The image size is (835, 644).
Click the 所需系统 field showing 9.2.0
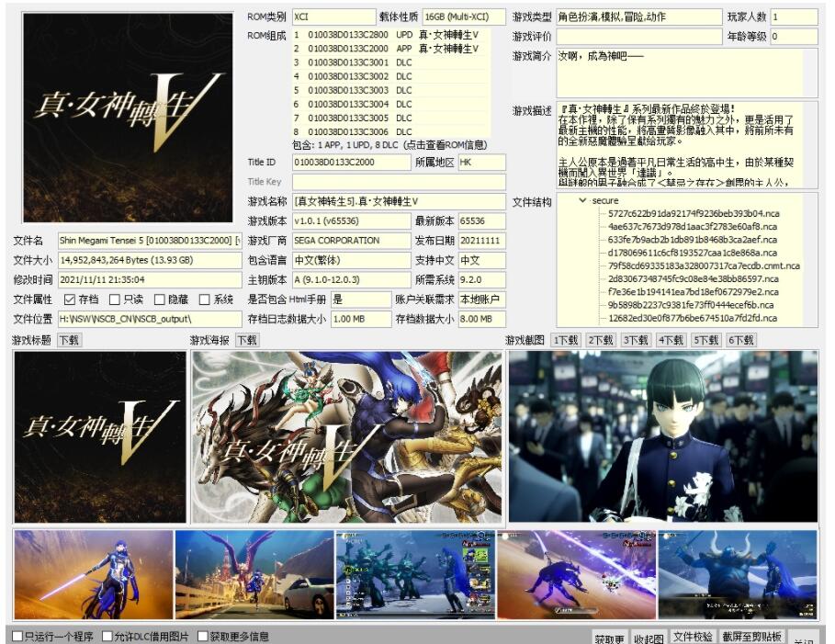coord(481,279)
